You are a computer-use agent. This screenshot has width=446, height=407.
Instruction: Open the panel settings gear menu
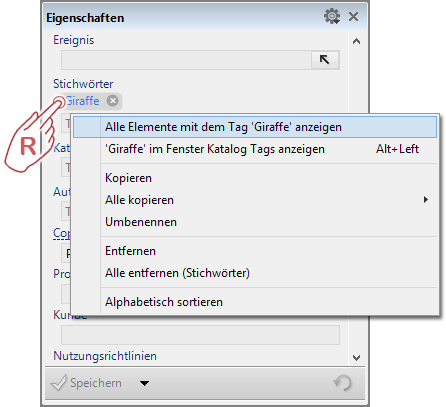pyautogui.click(x=332, y=16)
